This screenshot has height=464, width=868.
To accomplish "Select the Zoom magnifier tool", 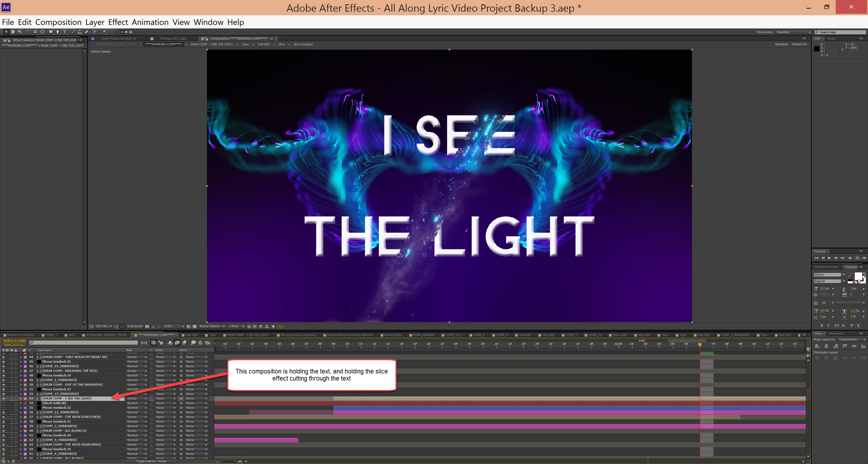I will 20,32.
